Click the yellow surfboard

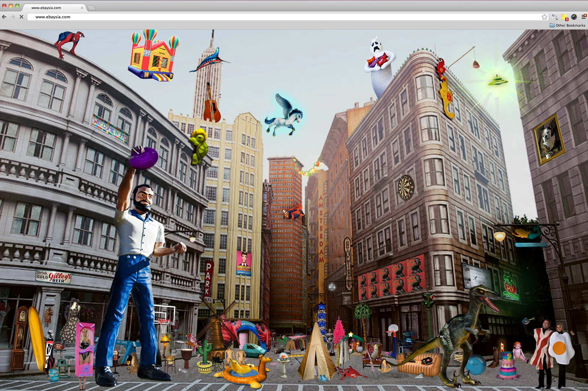(37, 338)
